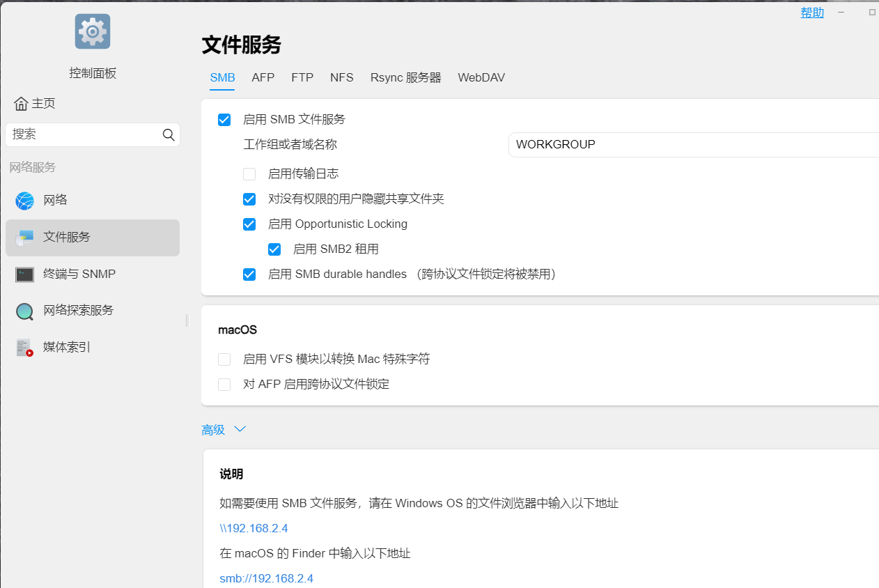Click the magnifier search icon

click(169, 135)
